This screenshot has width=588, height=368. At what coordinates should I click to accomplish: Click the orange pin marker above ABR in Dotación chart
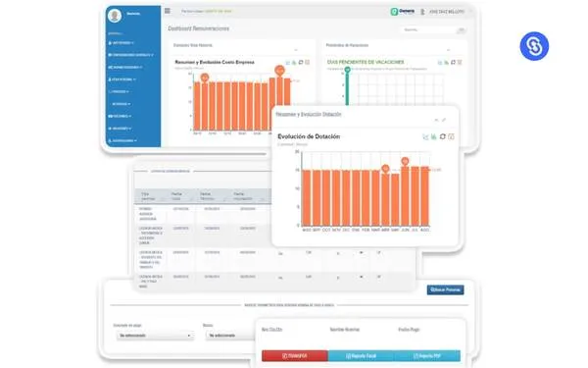coord(385,169)
